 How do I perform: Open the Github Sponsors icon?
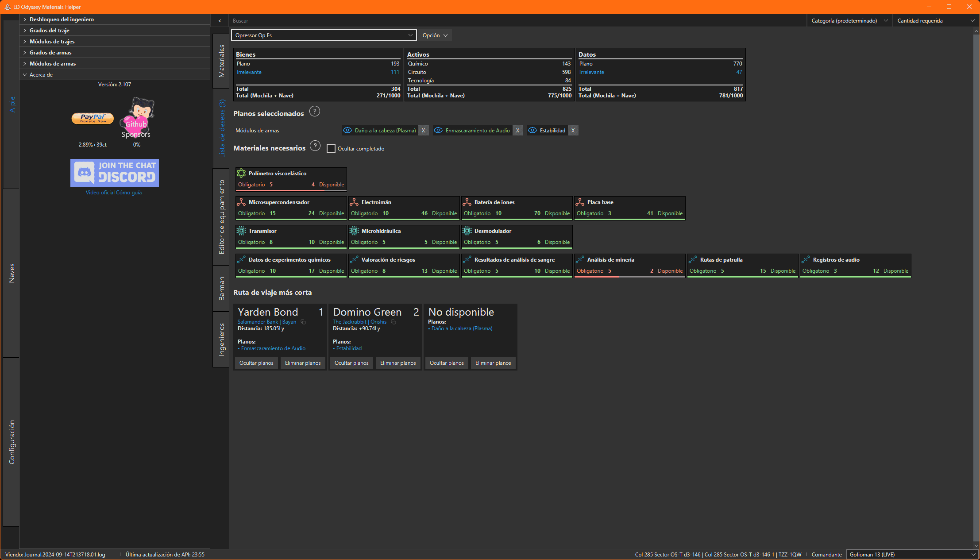coord(137,118)
